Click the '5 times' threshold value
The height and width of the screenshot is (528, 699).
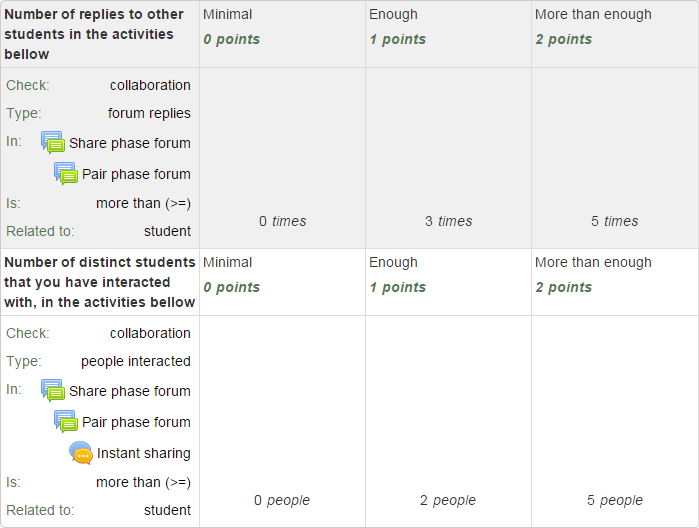pos(615,221)
